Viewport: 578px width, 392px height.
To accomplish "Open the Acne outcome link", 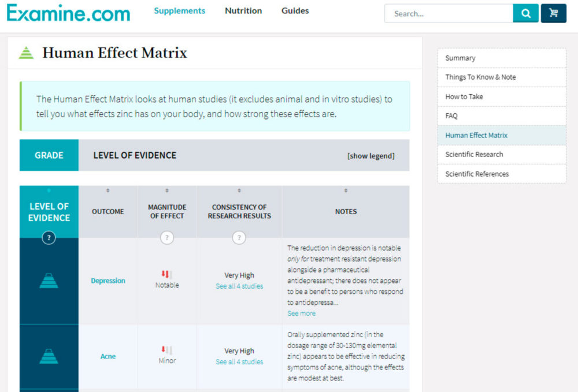I will pyautogui.click(x=108, y=356).
